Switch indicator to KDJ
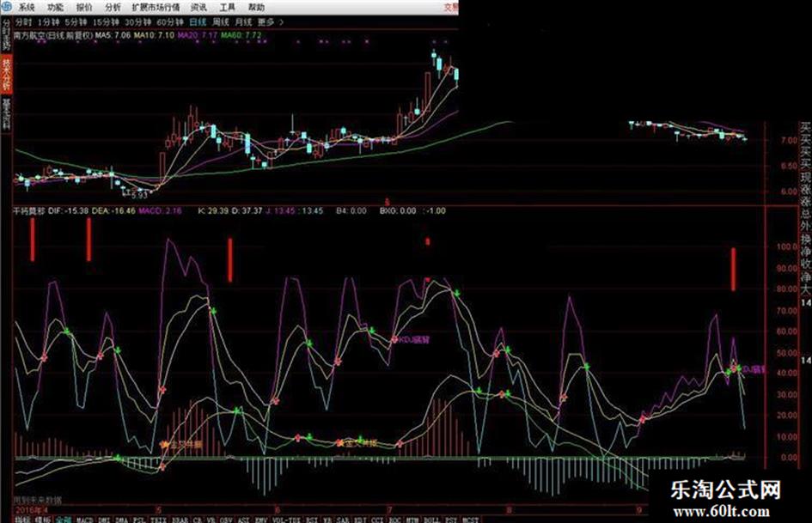 (360, 519)
